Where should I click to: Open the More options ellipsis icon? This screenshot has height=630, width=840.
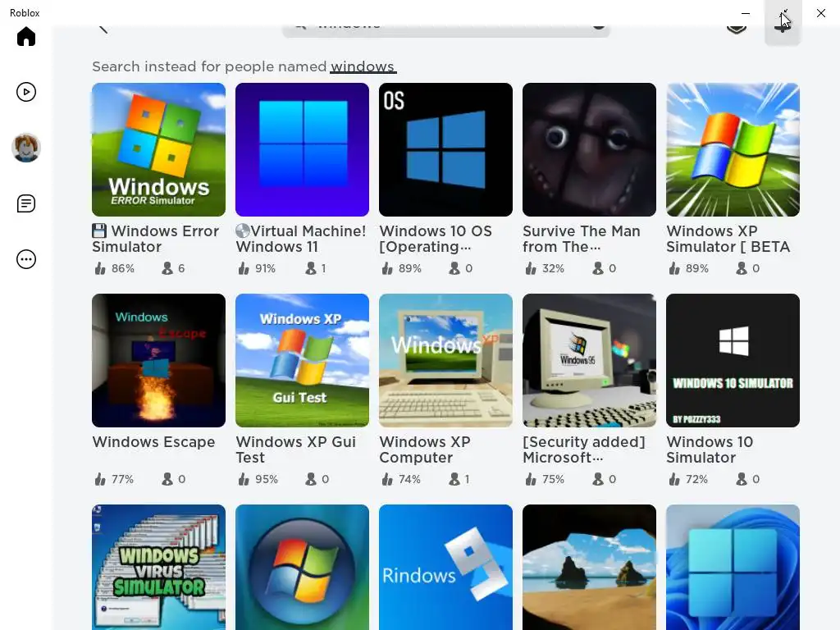tap(25, 259)
